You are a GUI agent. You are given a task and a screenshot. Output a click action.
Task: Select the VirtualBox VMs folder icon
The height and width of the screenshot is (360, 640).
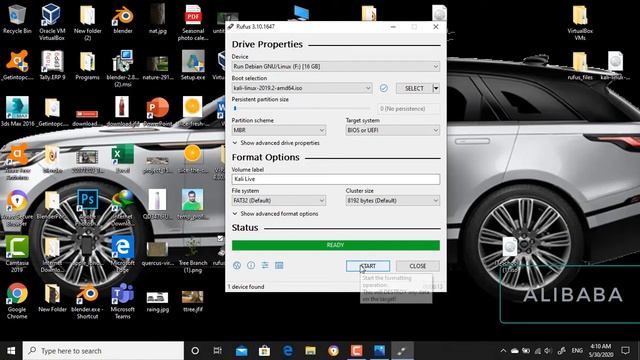click(x=580, y=22)
